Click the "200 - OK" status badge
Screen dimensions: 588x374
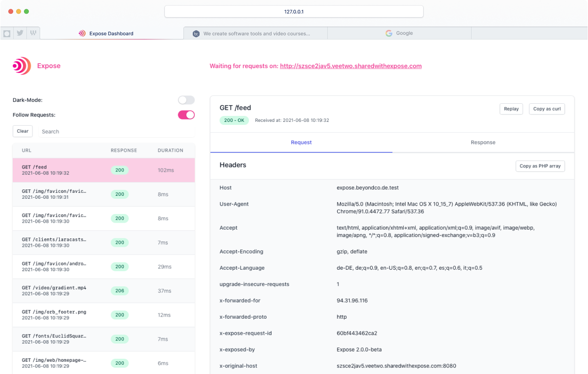pyautogui.click(x=234, y=120)
